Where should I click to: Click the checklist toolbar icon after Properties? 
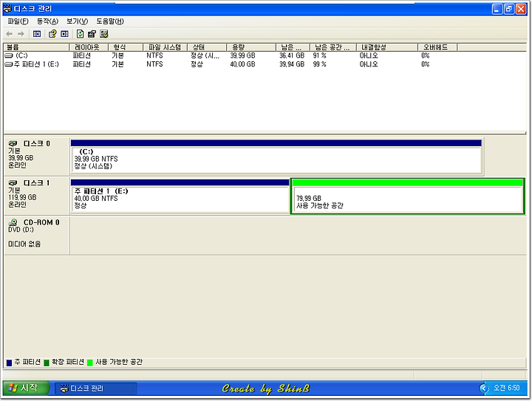tap(104, 34)
